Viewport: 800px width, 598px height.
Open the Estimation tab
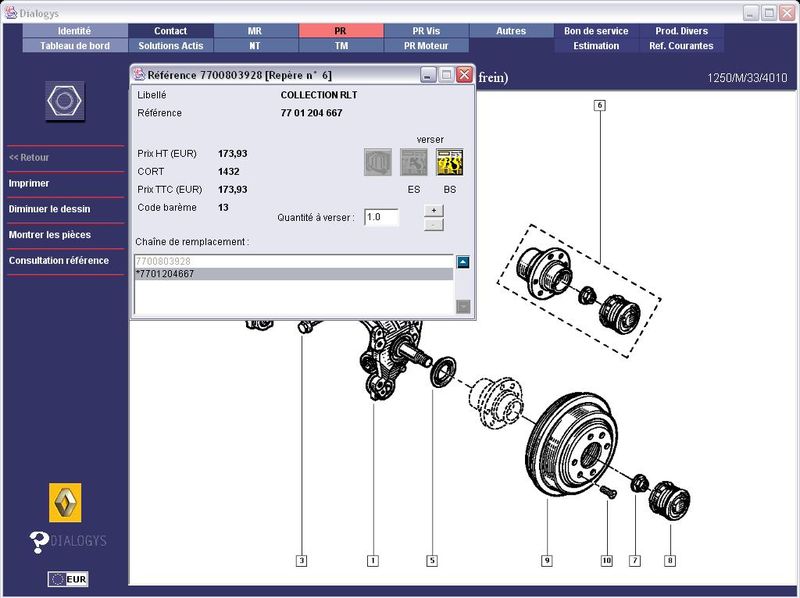point(596,45)
